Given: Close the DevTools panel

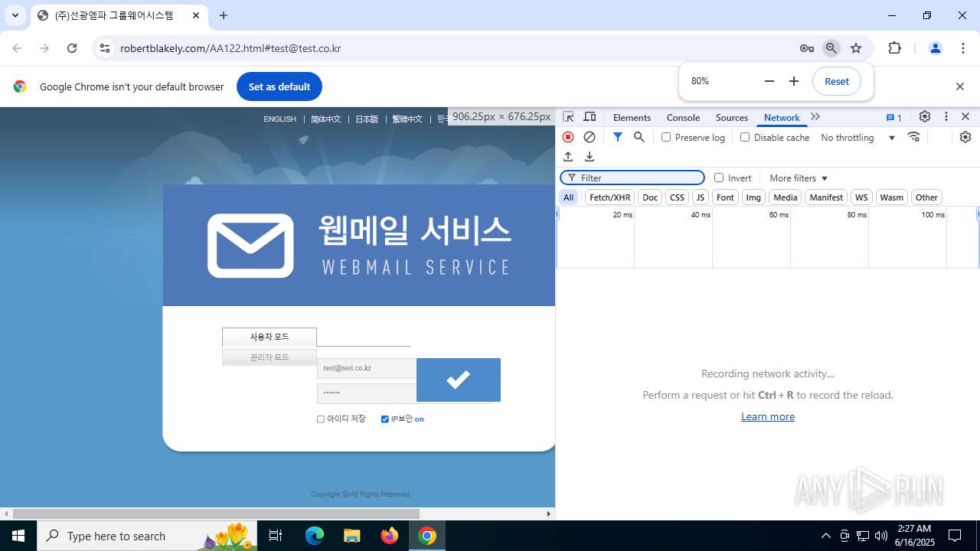Looking at the screenshot, I should 965,117.
